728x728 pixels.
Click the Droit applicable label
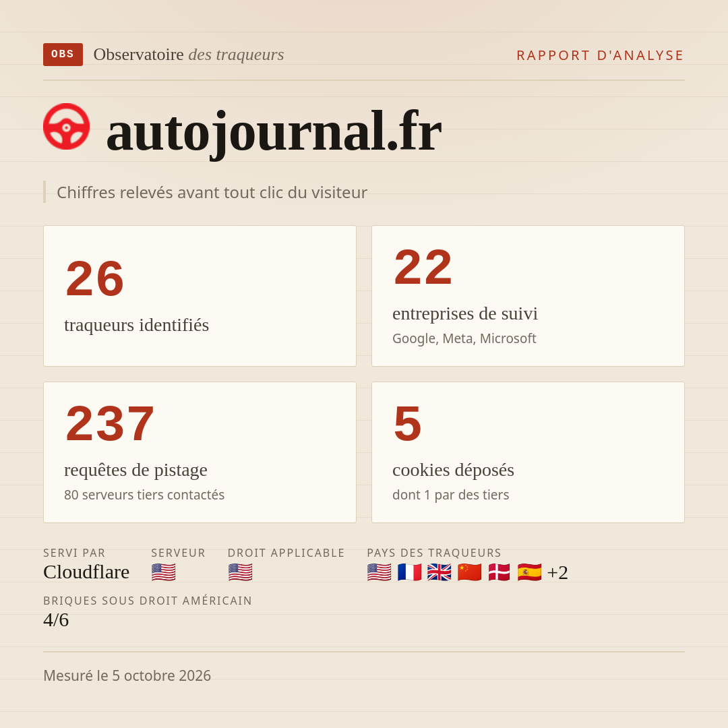(x=286, y=553)
